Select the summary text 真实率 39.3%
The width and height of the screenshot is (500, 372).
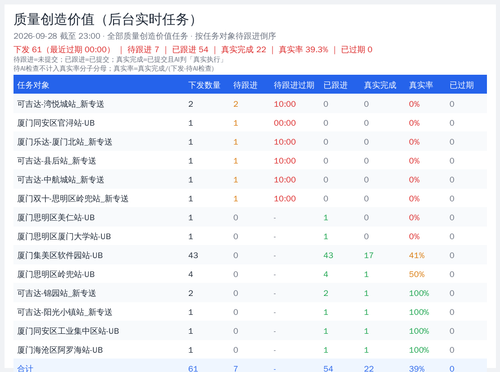(303, 50)
